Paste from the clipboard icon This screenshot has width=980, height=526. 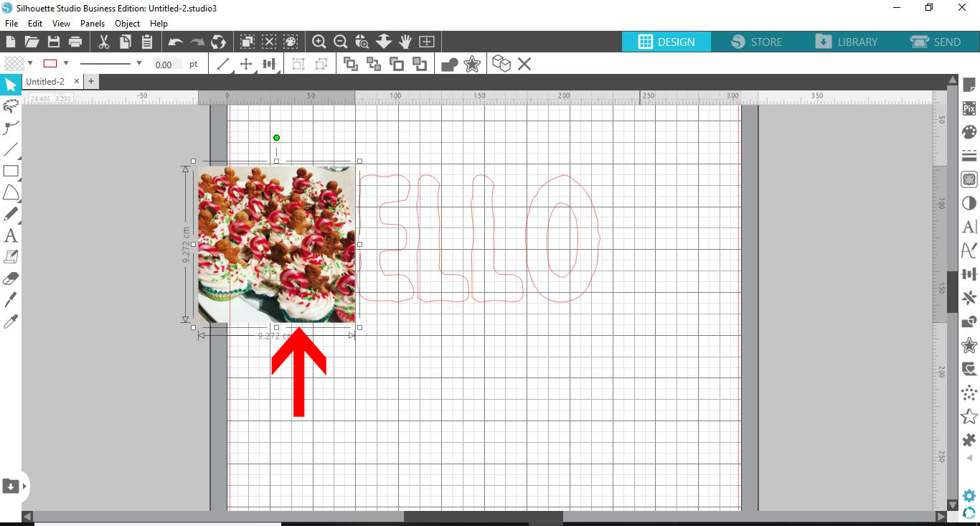(147, 42)
